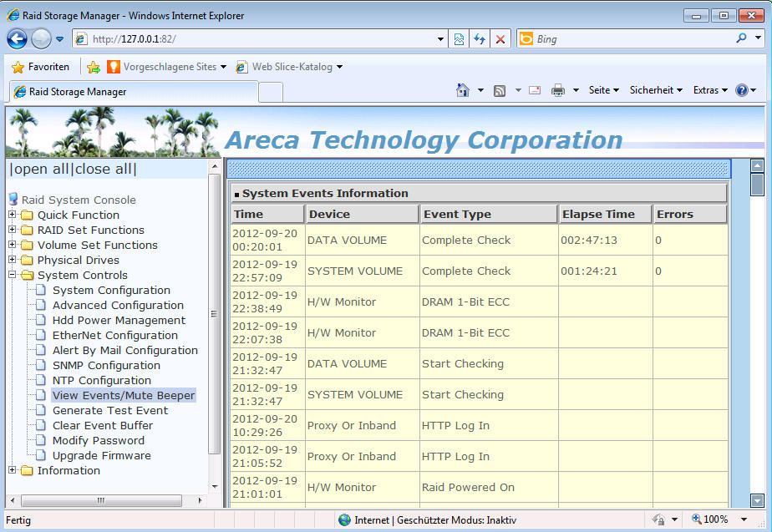
Task: Click the Time column header
Action: (268, 214)
